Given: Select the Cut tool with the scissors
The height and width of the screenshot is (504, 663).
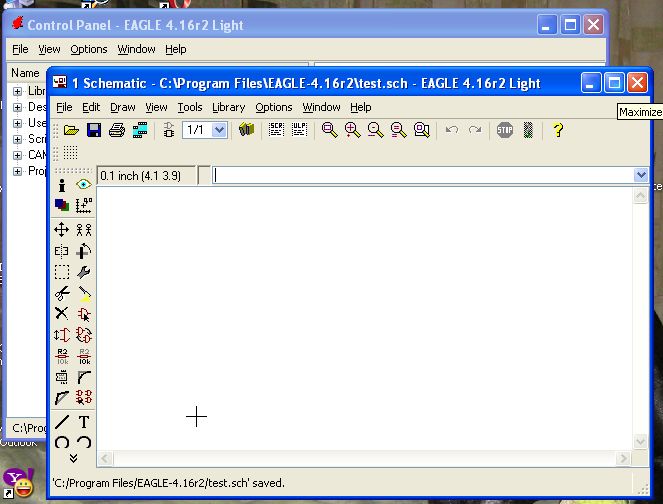Looking at the screenshot, I should pyautogui.click(x=62, y=293).
